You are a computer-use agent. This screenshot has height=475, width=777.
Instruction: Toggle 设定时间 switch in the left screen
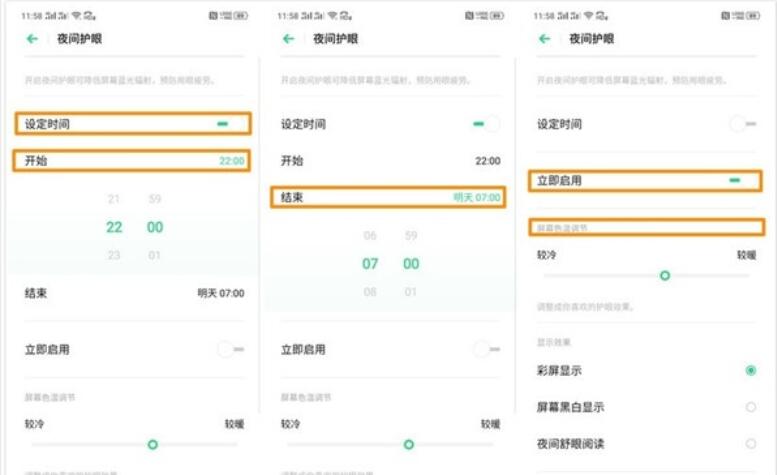pyautogui.click(x=230, y=124)
